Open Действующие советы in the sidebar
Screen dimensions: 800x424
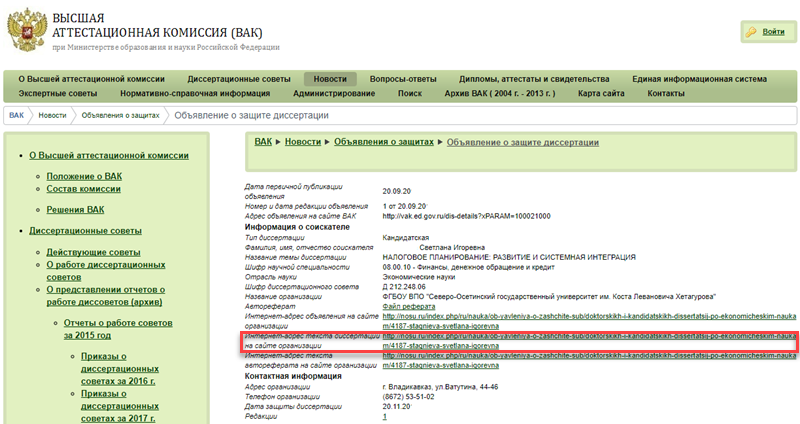coord(93,252)
